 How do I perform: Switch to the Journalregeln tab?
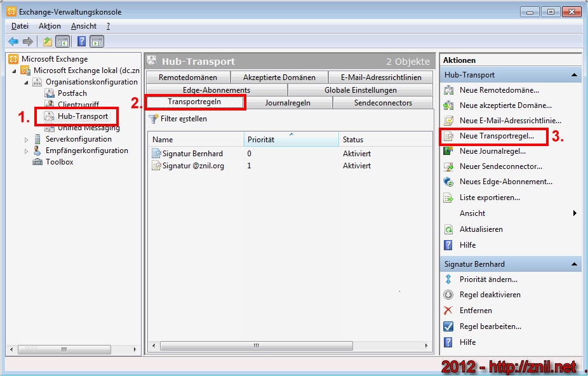click(x=288, y=103)
